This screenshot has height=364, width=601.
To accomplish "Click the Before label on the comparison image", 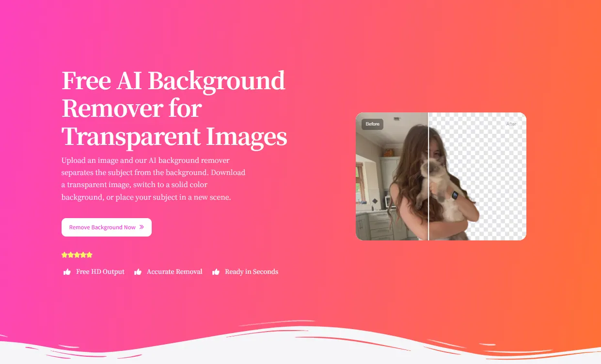I will [372, 124].
